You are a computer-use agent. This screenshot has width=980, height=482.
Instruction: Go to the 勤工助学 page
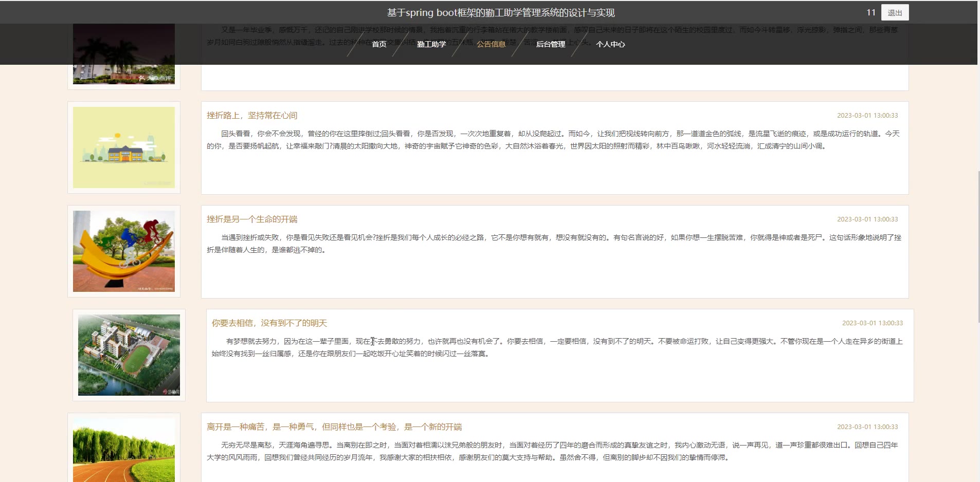pyautogui.click(x=431, y=44)
